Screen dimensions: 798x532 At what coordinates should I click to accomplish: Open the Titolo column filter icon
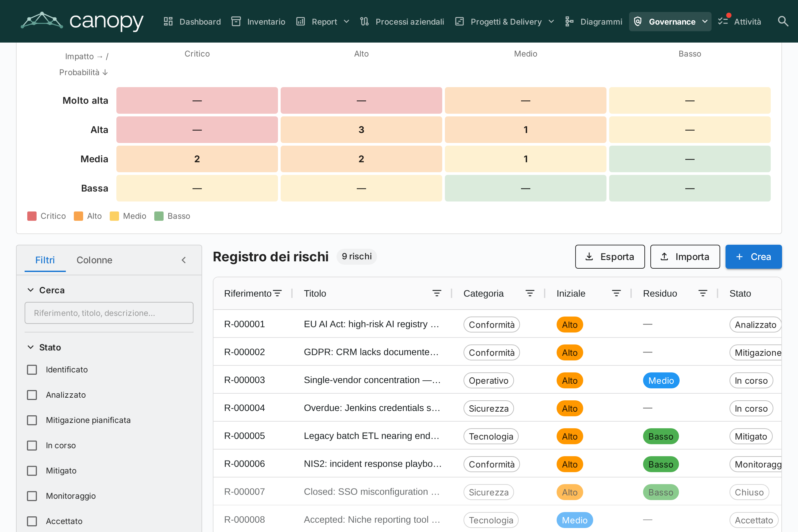pyautogui.click(x=437, y=294)
